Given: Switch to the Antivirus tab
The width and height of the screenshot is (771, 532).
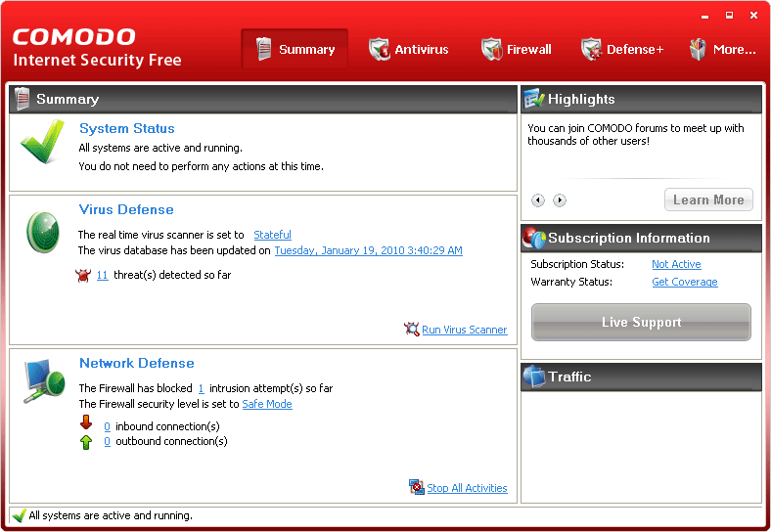Looking at the screenshot, I should pyautogui.click(x=409, y=49).
